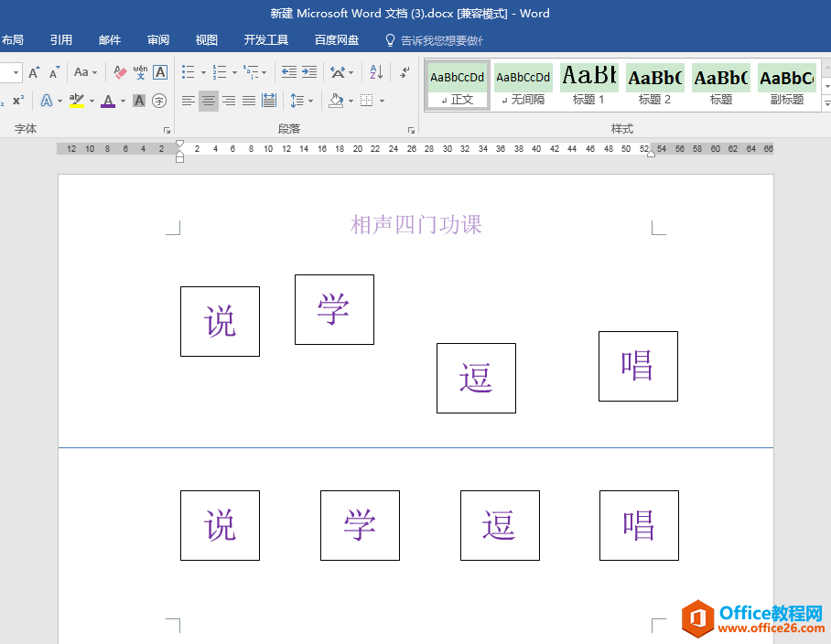Expand shading color dropdown arrow
The width and height of the screenshot is (831, 644).
point(351,101)
